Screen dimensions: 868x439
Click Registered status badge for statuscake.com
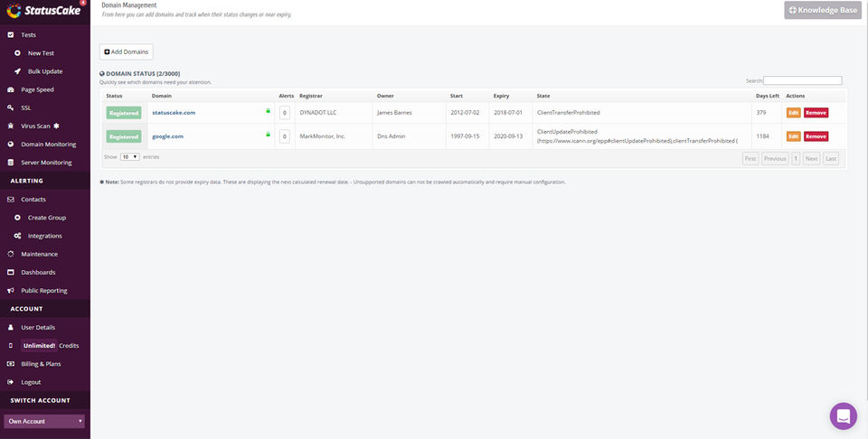click(x=124, y=113)
